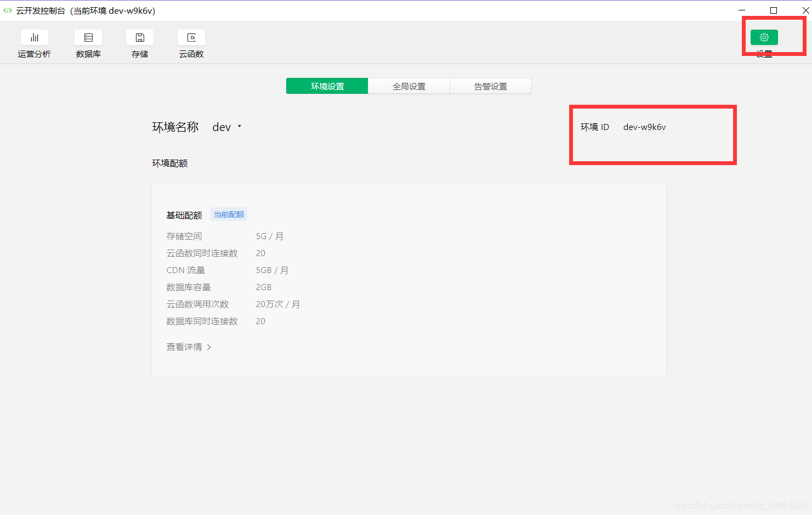Click the 云函数调用次数 label

pyautogui.click(x=198, y=304)
